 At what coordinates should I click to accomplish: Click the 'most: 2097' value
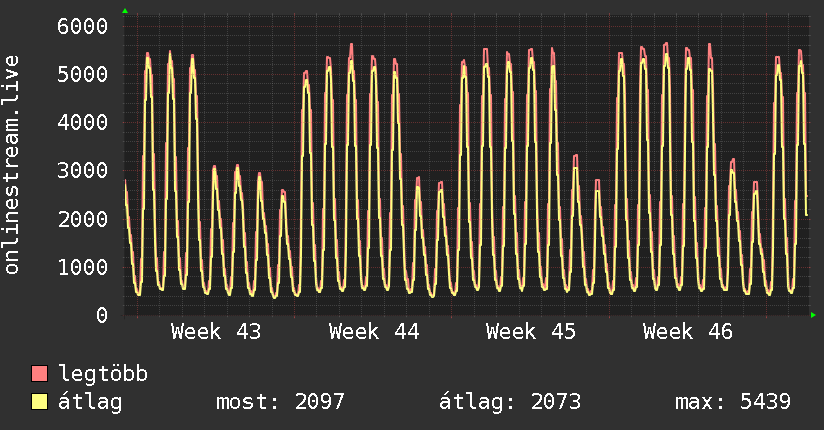pos(280,402)
